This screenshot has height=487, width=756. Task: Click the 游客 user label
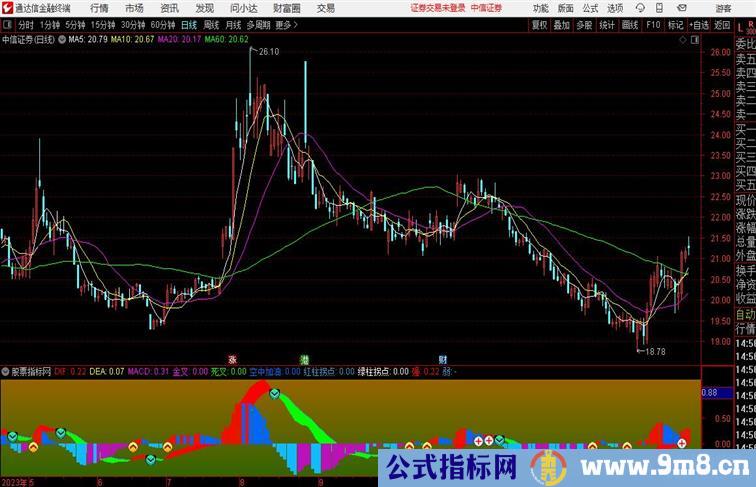(x=723, y=8)
